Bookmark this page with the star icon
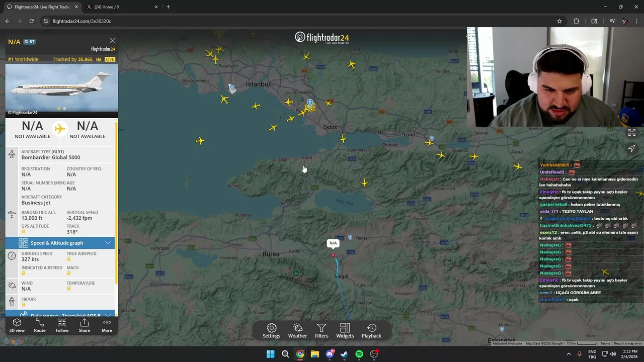The image size is (644, 362). [559, 21]
